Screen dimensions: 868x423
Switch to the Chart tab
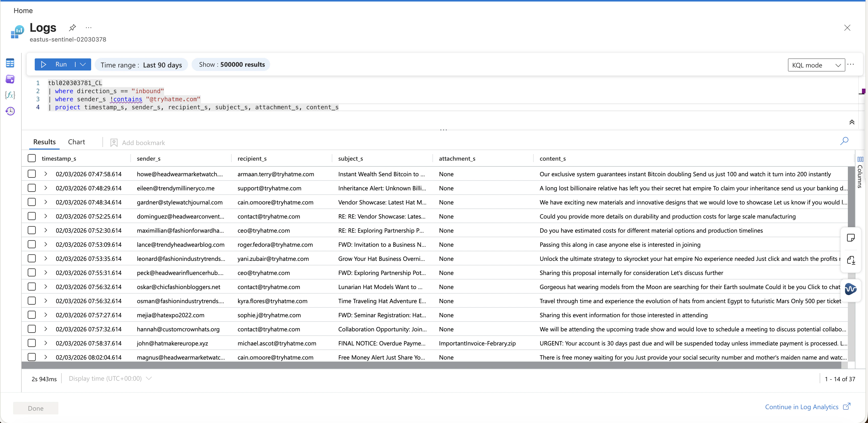coord(77,142)
